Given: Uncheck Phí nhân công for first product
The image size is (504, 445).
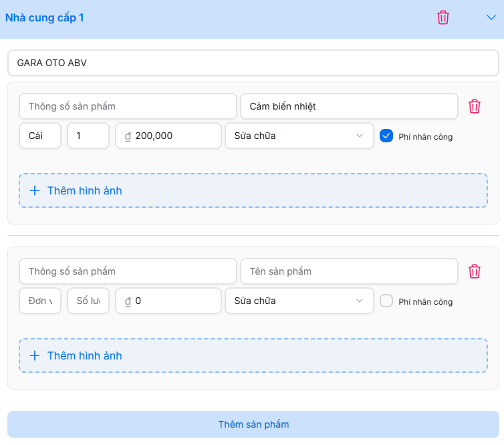Looking at the screenshot, I should click(386, 136).
